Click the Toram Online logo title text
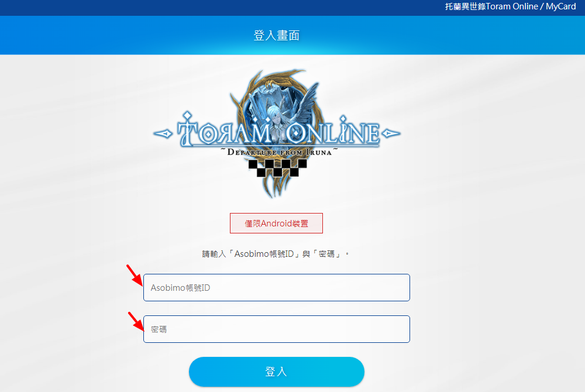585x392 pixels. [278, 130]
